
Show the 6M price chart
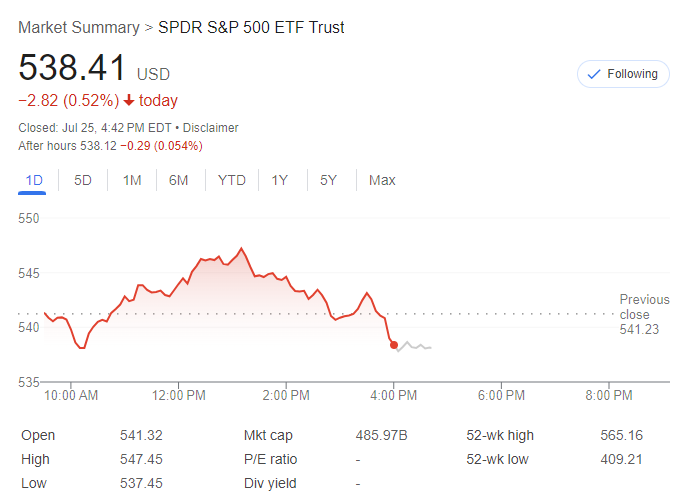(179, 180)
